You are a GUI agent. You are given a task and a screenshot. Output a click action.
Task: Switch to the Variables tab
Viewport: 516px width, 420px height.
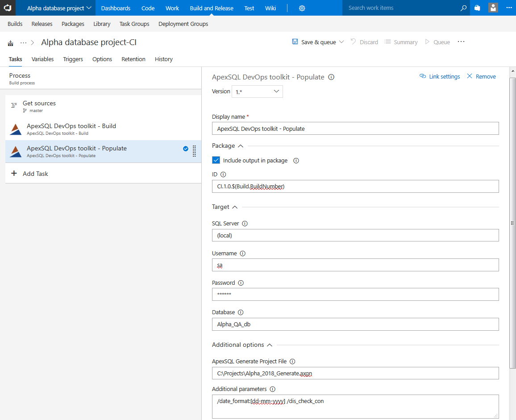point(42,59)
